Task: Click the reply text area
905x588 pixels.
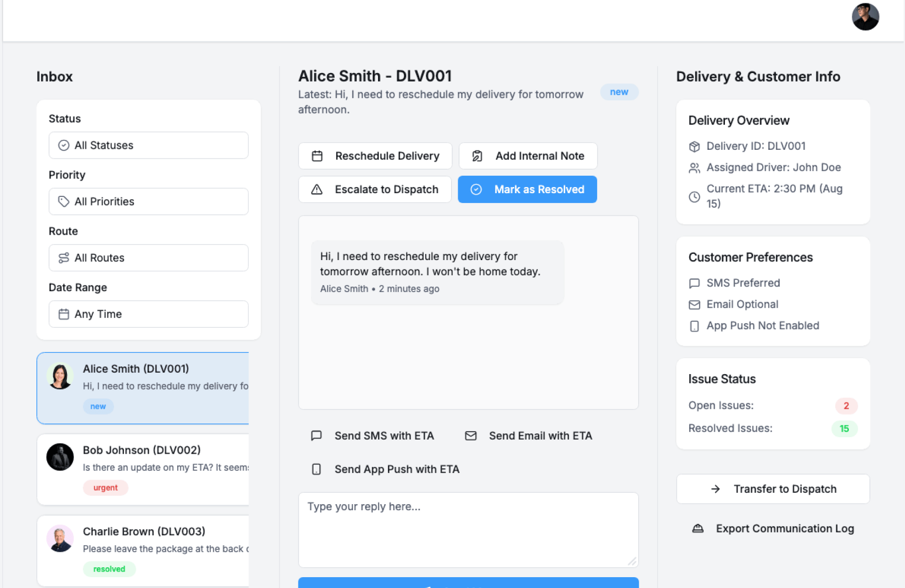Action: (468, 530)
